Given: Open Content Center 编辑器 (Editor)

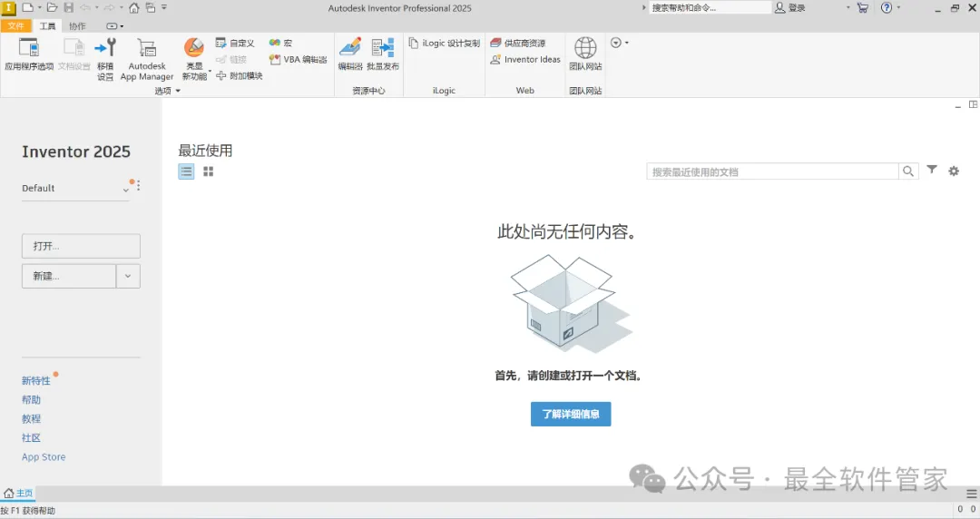Looking at the screenshot, I should click(350, 54).
